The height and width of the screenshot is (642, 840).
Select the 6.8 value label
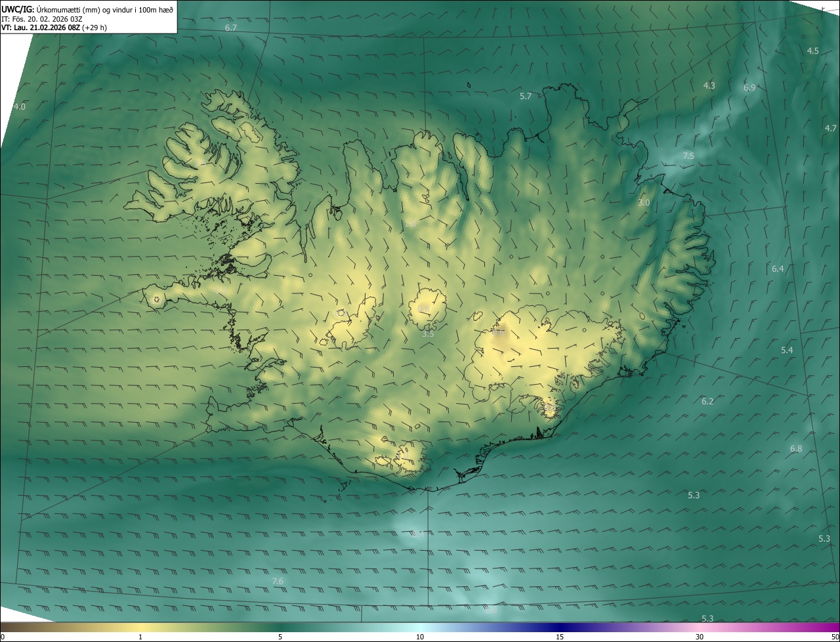coord(795,448)
